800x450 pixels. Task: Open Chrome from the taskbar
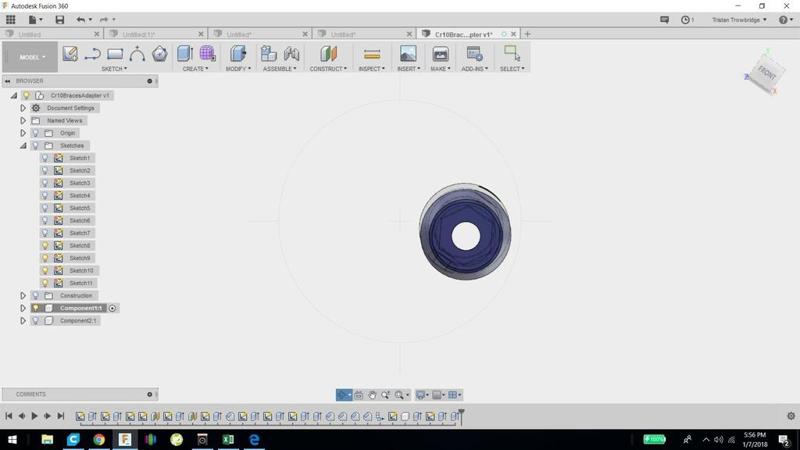[x=99, y=439]
